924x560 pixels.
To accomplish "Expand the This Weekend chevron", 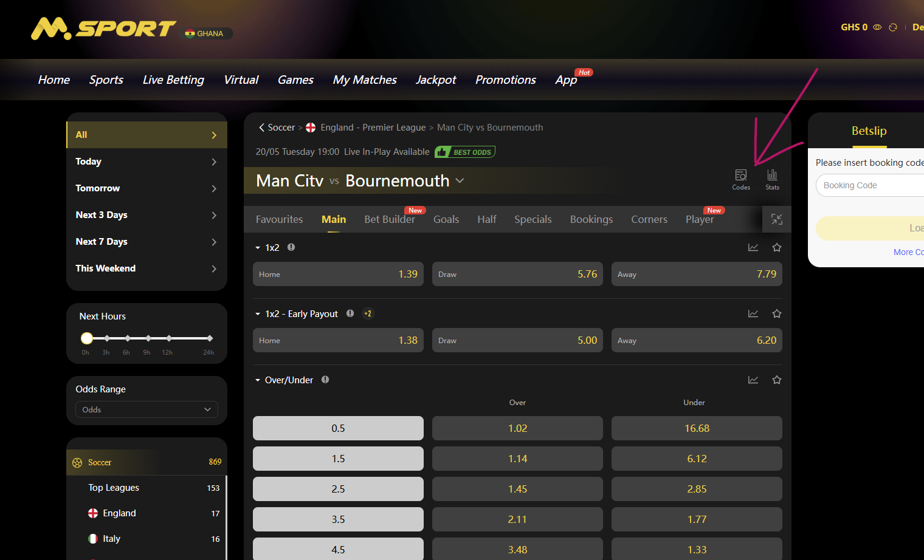I will (x=214, y=268).
